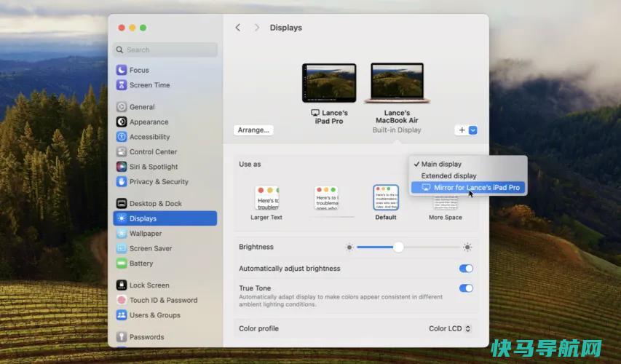The image size is (621, 364).
Task: Toggle the True Tone switch
Action: [466, 288]
